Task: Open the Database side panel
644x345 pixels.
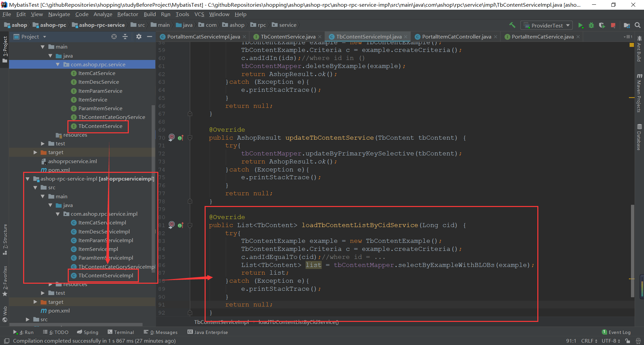Action: coord(639,137)
